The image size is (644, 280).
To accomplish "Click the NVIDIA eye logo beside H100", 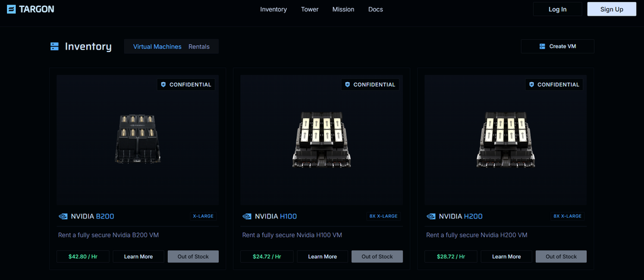I will (247, 217).
